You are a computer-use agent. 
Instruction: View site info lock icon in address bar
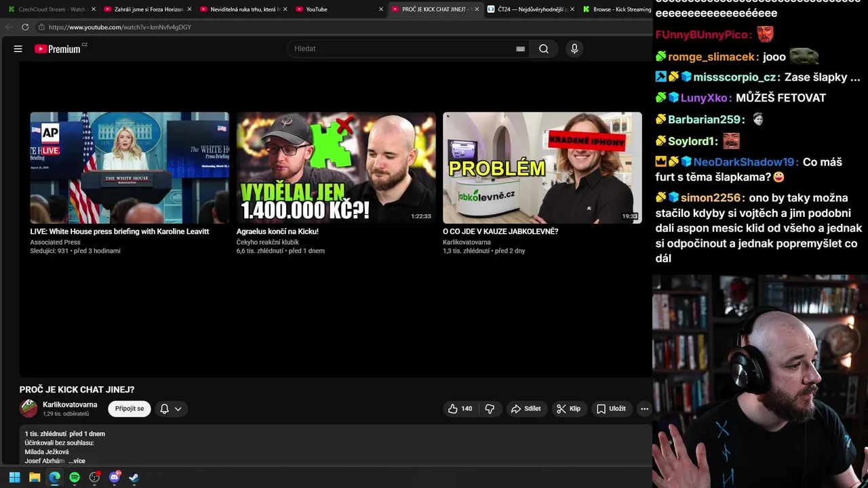point(41,27)
